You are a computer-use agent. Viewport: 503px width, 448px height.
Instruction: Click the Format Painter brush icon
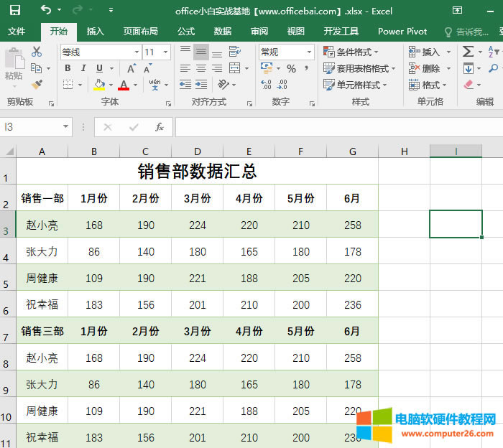tap(37, 85)
